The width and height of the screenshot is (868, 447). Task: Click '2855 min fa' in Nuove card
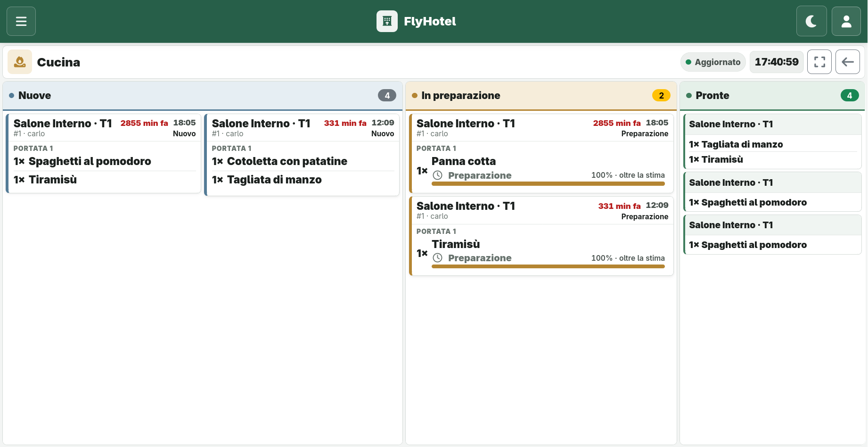[144, 123]
